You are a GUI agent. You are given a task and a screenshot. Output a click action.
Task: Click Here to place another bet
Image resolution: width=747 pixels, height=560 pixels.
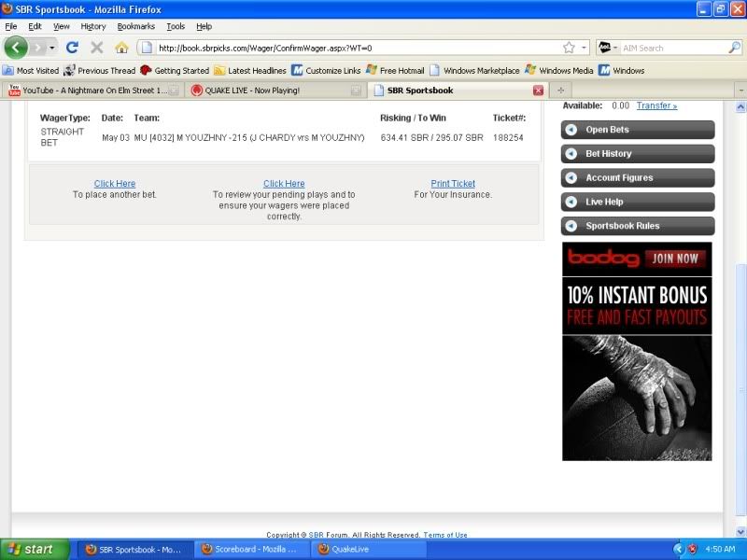[114, 183]
